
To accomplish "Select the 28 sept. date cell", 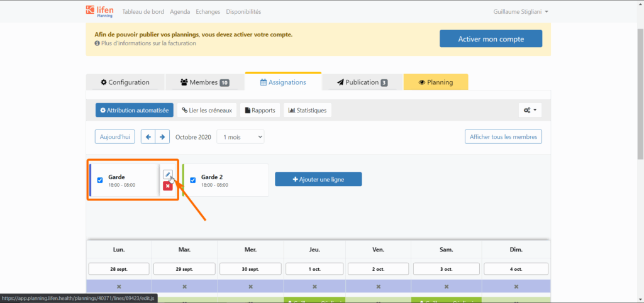I will coord(119,269).
